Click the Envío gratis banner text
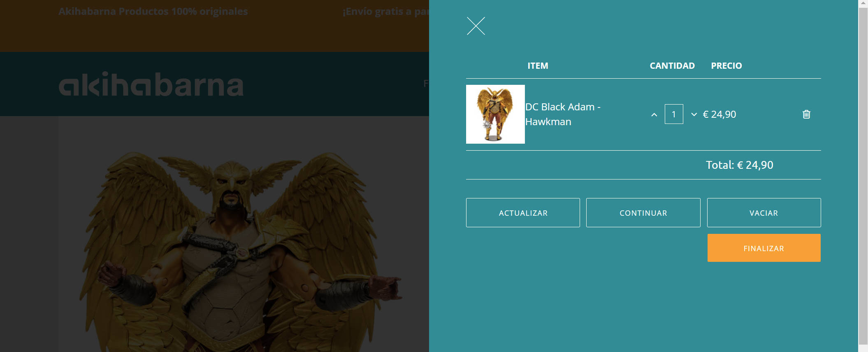 coord(386,12)
